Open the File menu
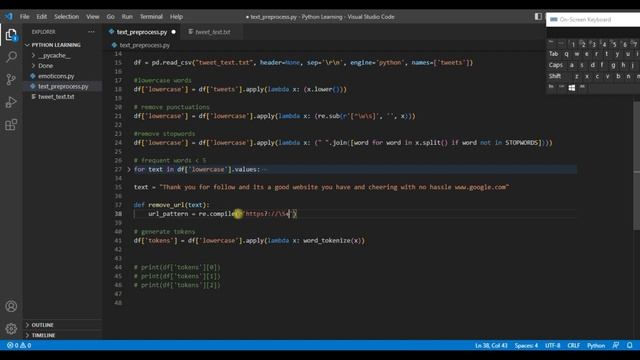The height and width of the screenshot is (360, 640). point(24,17)
